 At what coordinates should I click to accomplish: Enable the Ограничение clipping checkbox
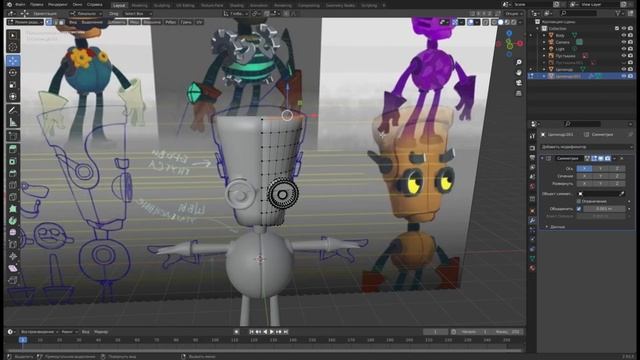tap(579, 201)
